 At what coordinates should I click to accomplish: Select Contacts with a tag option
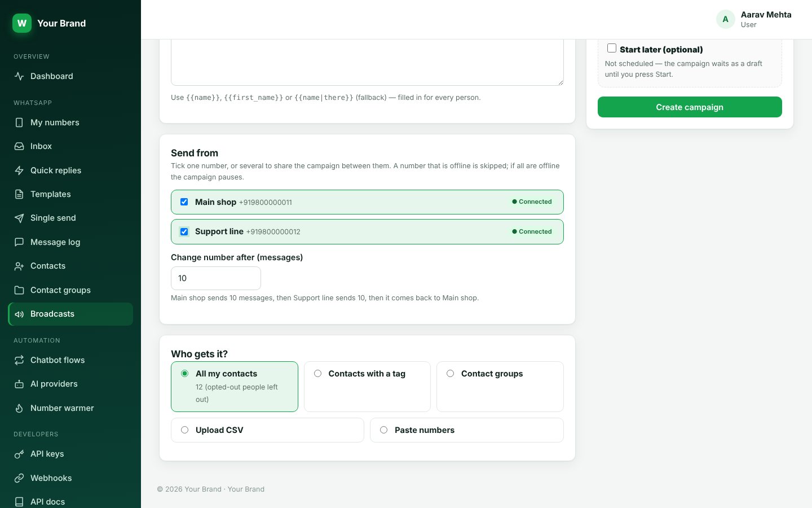(367, 387)
